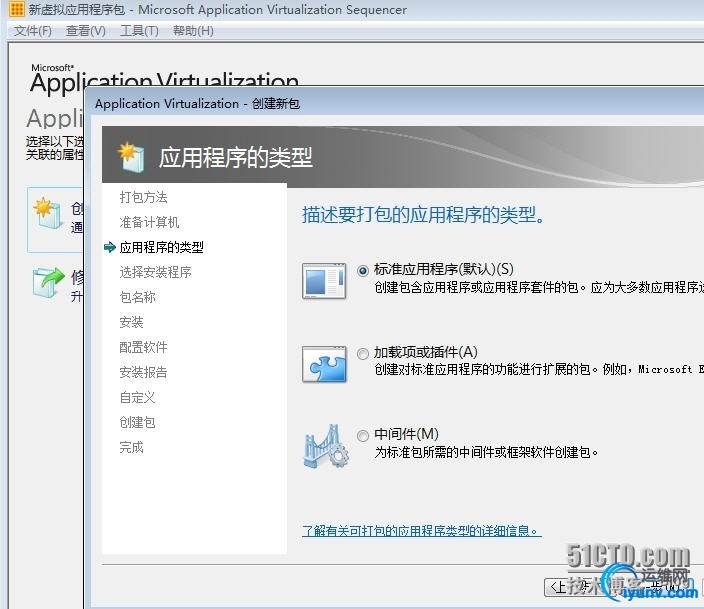This screenshot has width=704, height=609.
Task: Click the modify package green arrow icon
Action: point(48,282)
